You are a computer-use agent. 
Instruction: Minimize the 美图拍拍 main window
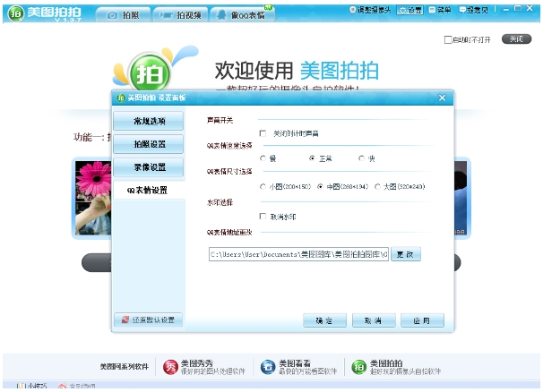(506, 9)
